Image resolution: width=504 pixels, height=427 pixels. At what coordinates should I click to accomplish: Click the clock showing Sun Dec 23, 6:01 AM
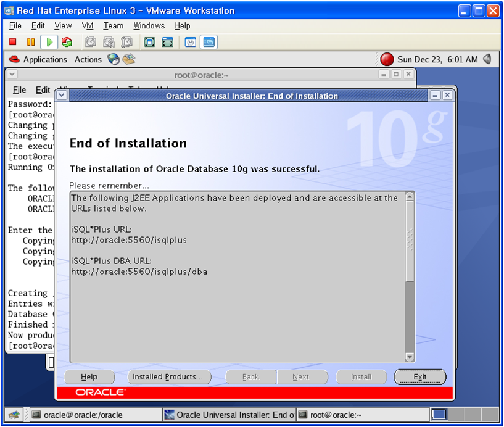pyautogui.click(x=437, y=59)
